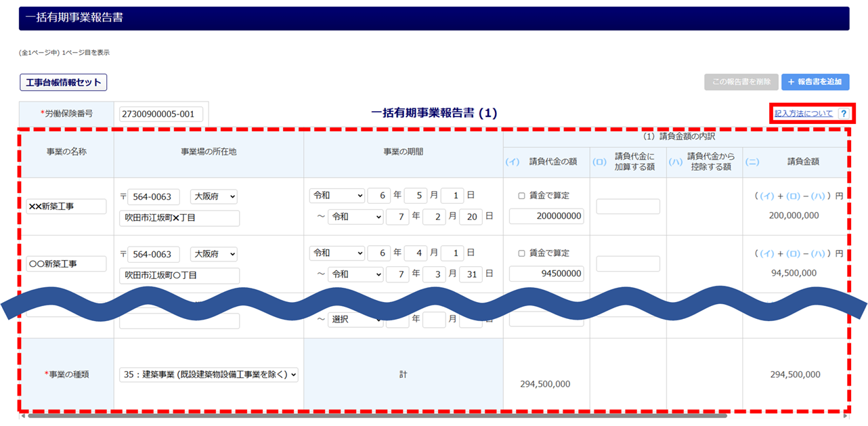The height and width of the screenshot is (426, 868).
Task: Open prefecture dropdown for ××新築工事 row
Action: 214,197
